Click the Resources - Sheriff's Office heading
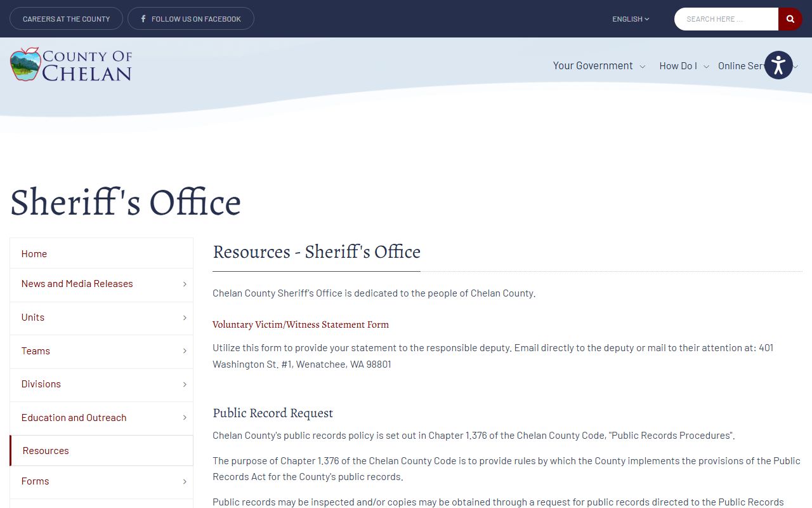 coord(317,252)
